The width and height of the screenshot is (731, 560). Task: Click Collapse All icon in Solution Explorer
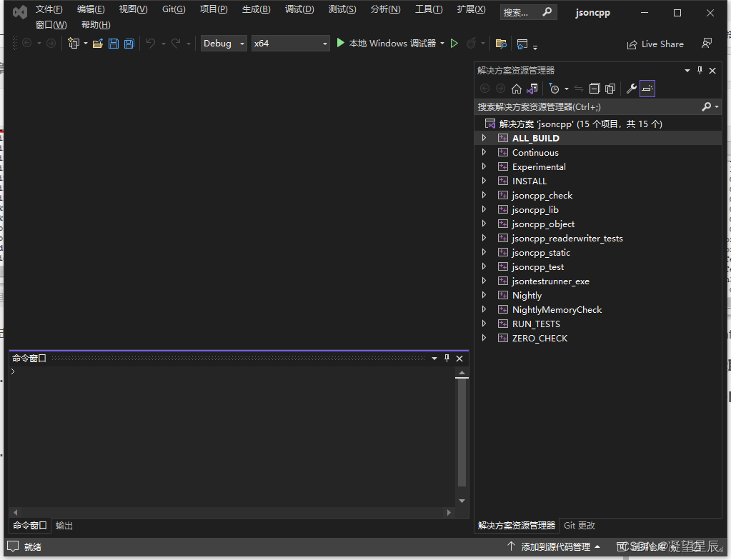pyautogui.click(x=595, y=89)
